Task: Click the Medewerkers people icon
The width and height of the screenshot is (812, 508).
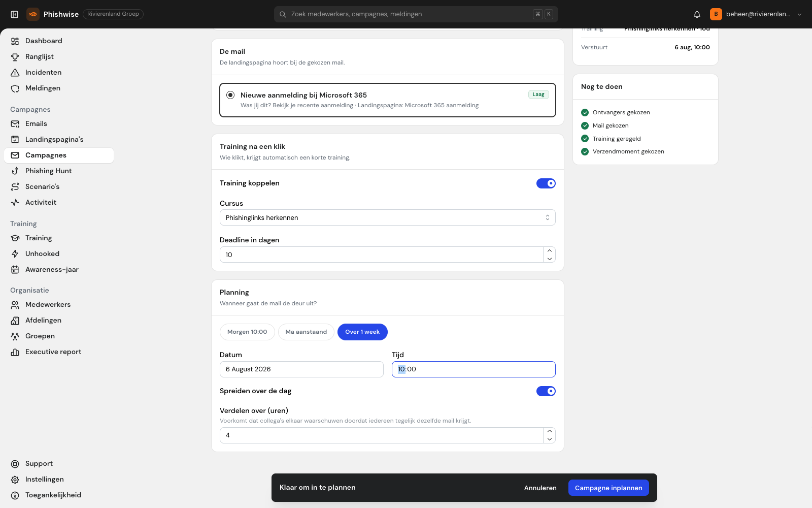Action: click(15, 305)
